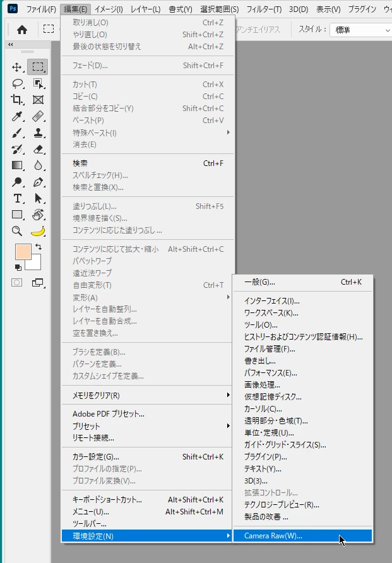Screen dimensions: 392x563
Task: Select the Blur tool droplet icon
Action: point(38,165)
